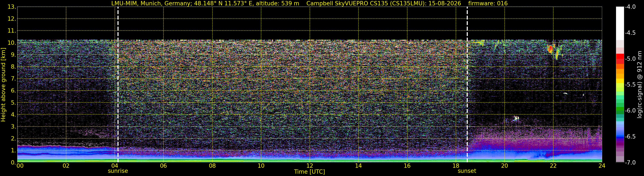The width and height of the screenshot is (644, 176).
Task: Click the 'log(rc-signal) @ 912 nm' colorbar label
Action: (x=640, y=85)
